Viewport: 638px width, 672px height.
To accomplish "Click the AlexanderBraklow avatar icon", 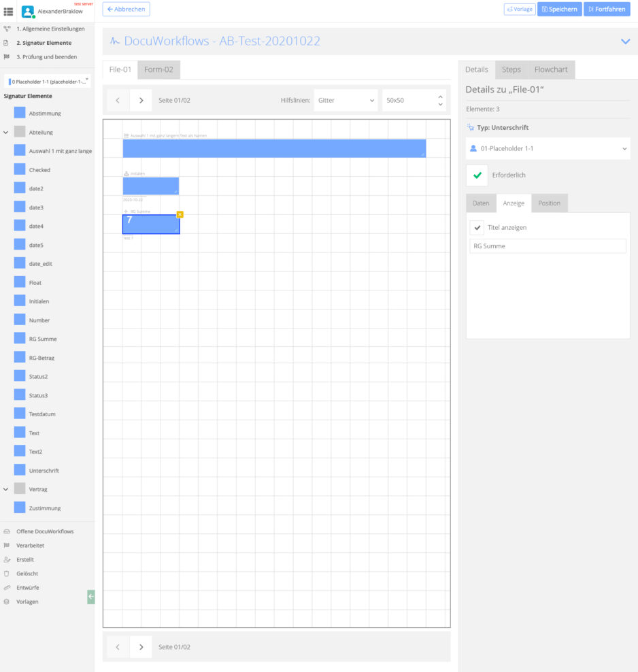I will coord(27,10).
